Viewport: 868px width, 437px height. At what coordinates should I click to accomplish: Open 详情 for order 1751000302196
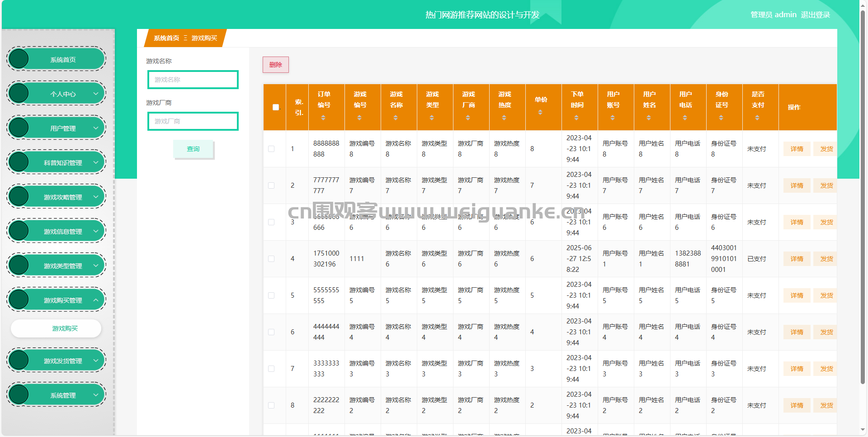[797, 259]
